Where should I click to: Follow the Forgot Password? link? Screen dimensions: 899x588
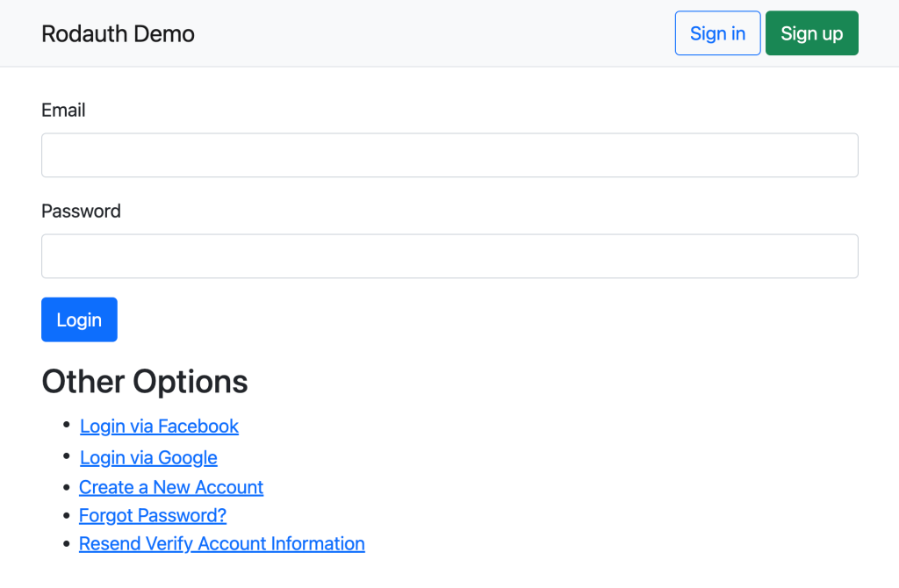tap(153, 516)
